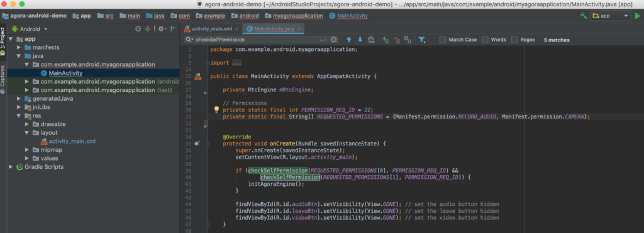Add selection for next occurrence (green plus)
This screenshot has width=644, height=233.
(386, 40)
